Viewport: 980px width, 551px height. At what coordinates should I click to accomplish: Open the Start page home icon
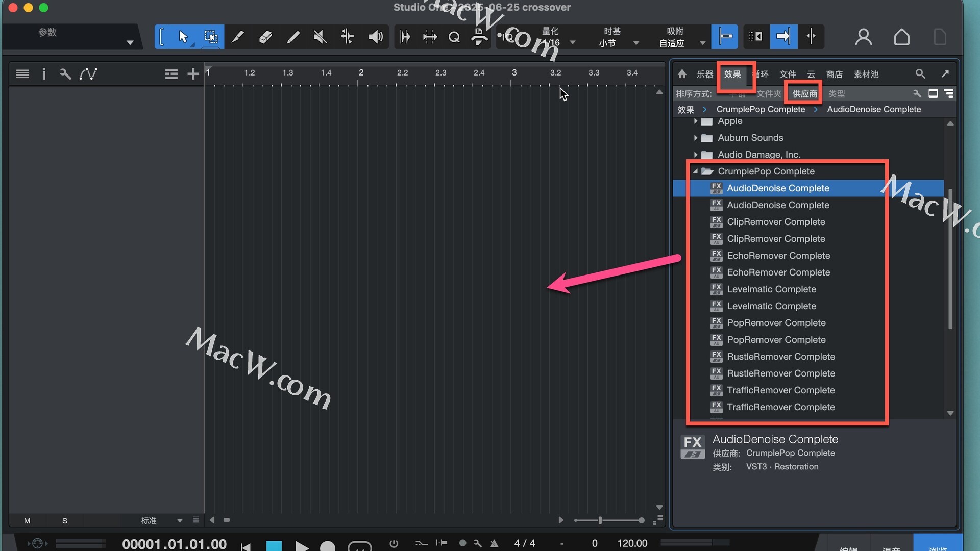pos(902,37)
